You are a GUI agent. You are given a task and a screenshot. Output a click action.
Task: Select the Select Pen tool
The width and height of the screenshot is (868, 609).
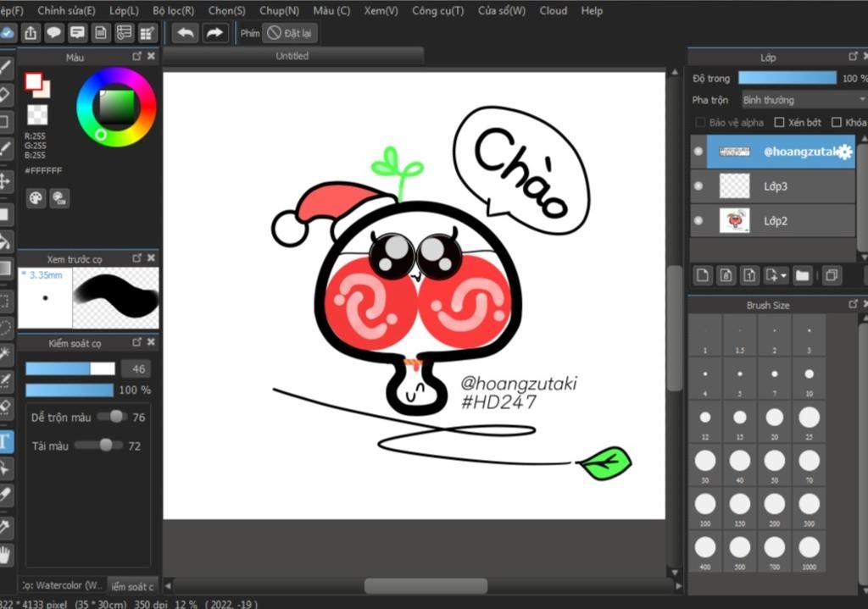[x=6, y=380]
